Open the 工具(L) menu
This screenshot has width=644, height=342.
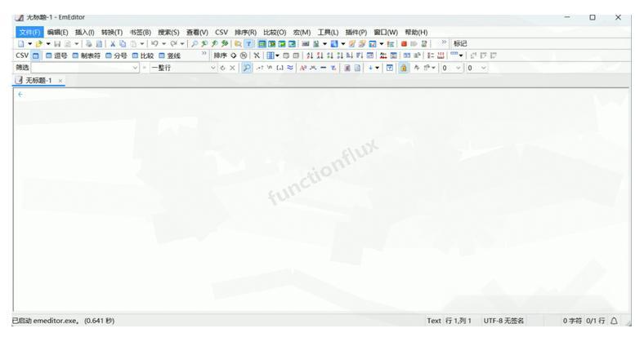point(328,32)
